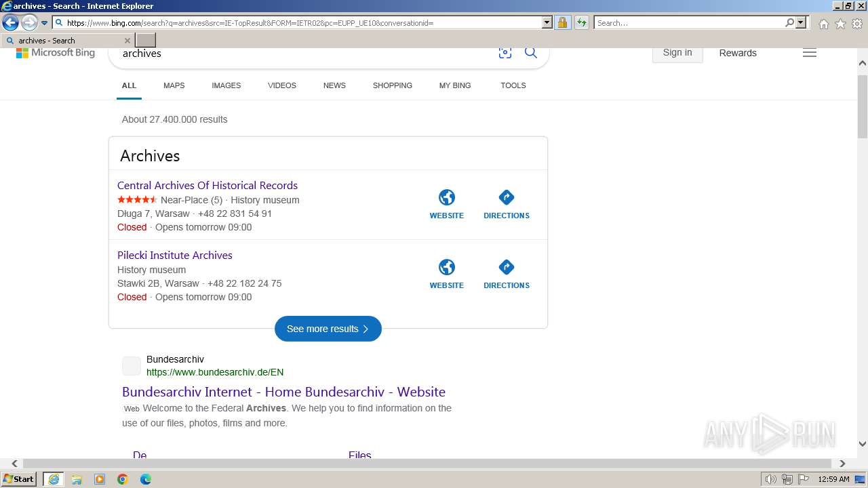Image resolution: width=868 pixels, height=488 pixels.
Task: Go back with the IE back arrow
Action: coord(10,22)
